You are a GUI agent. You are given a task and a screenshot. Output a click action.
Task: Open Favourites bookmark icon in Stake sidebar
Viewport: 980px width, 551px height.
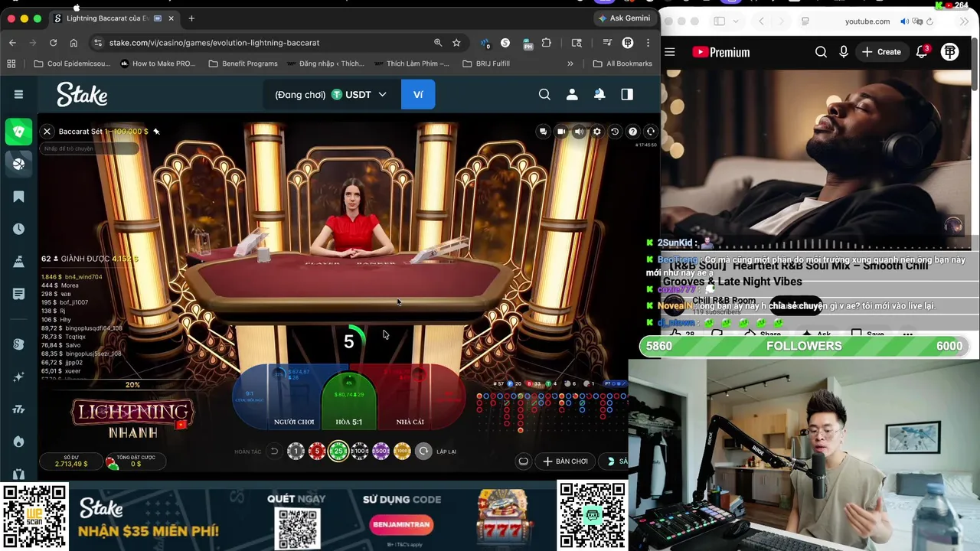pos(18,197)
